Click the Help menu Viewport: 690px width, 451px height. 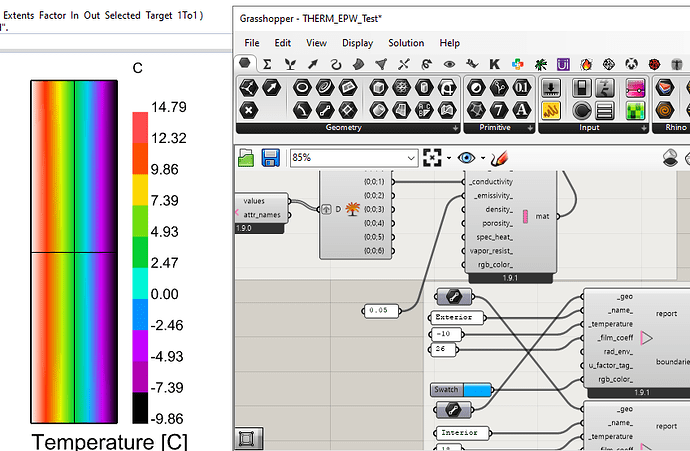tap(450, 43)
